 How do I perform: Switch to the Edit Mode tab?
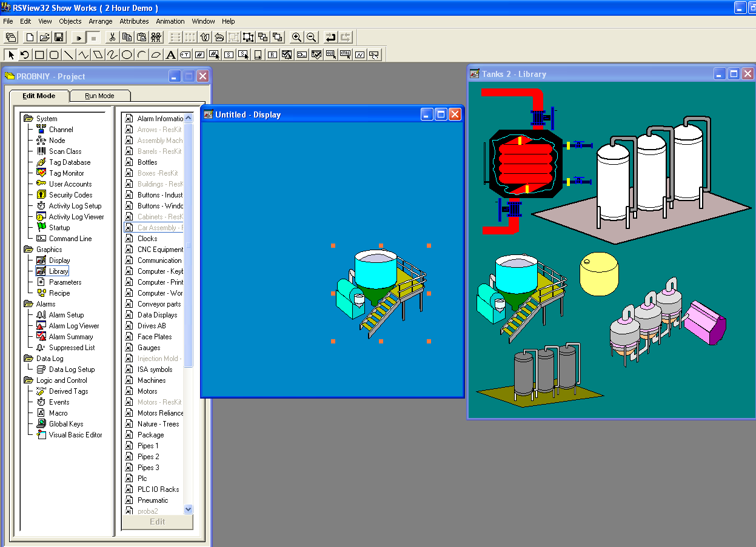(39, 96)
